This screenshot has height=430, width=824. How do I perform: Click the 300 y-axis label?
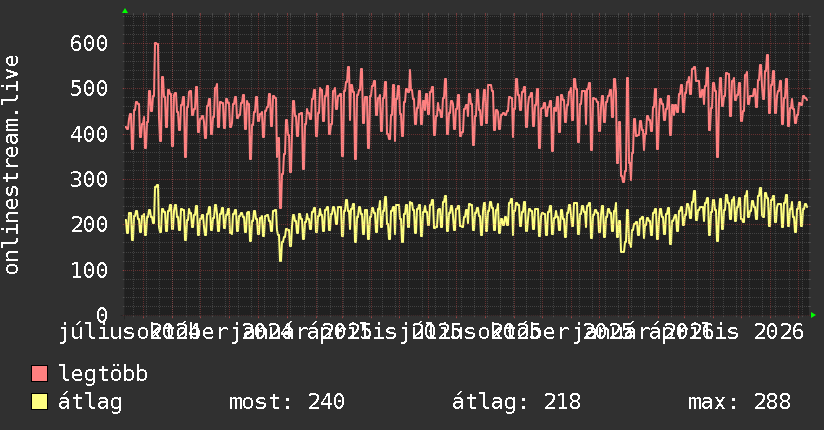point(89,179)
